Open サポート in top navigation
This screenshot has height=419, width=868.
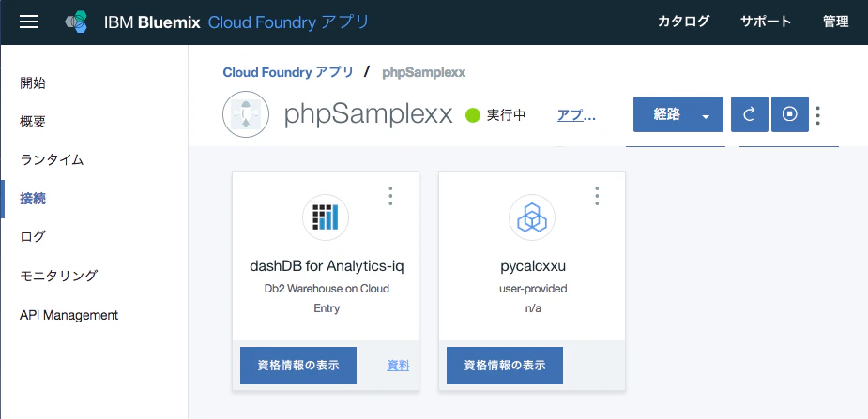point(766,22)
